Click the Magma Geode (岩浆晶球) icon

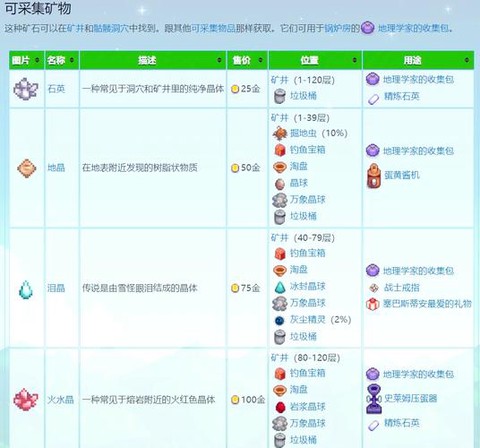pyautogui.click(x=280, y=407)
